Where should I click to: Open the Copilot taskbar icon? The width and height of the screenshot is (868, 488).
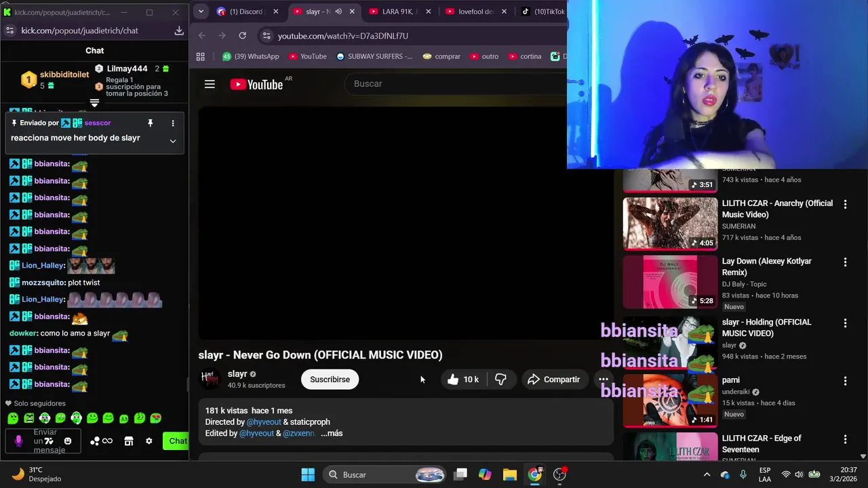pos(485,474)
